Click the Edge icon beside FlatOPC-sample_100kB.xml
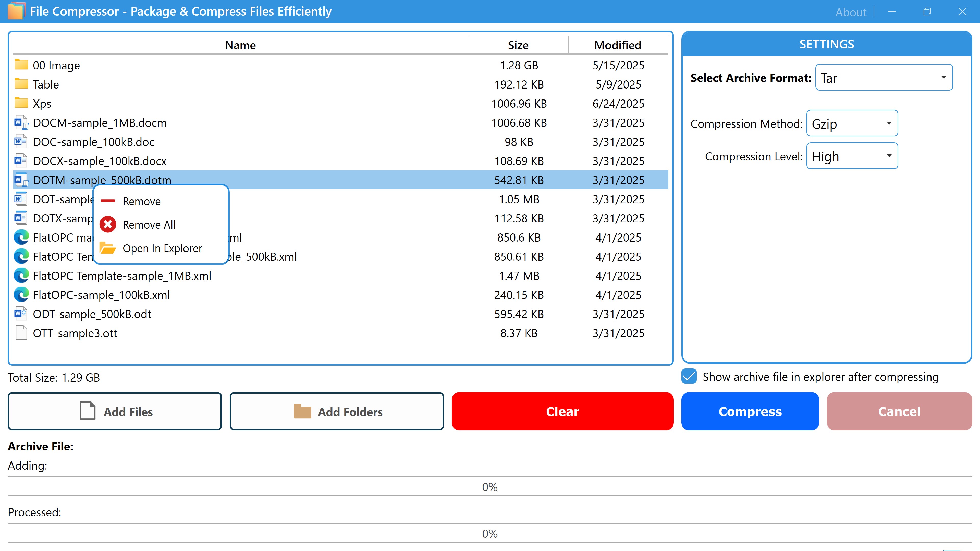The height and width of the screenshot is (551, 980). coord(21,295)
